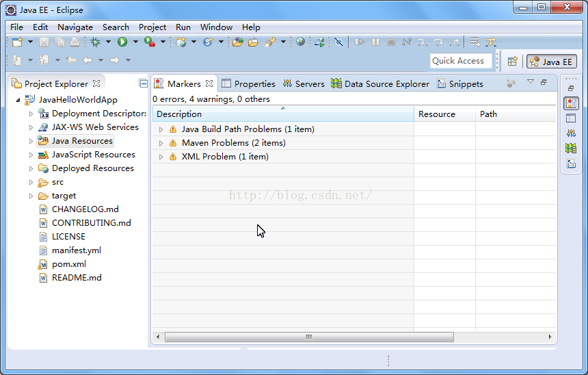Click the Description column header
The image size is (588, 375).
pos(283,114)
